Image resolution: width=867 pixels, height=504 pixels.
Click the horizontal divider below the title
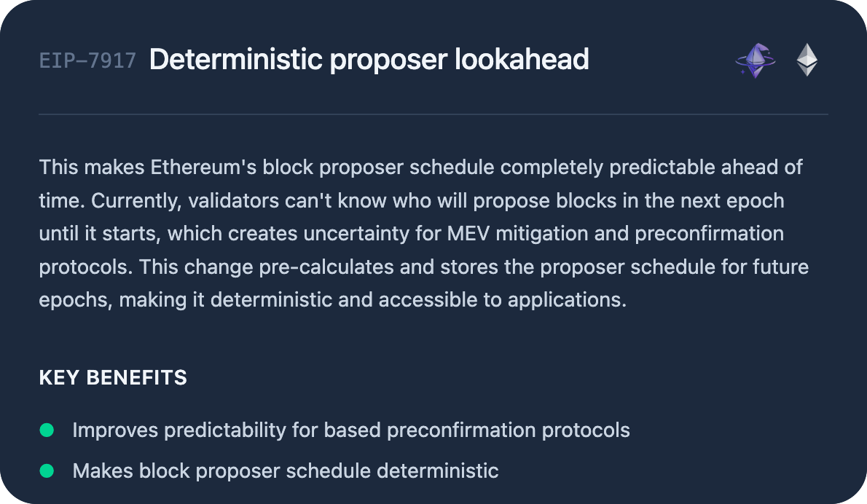pyautogui.click(x=433, y=114)
